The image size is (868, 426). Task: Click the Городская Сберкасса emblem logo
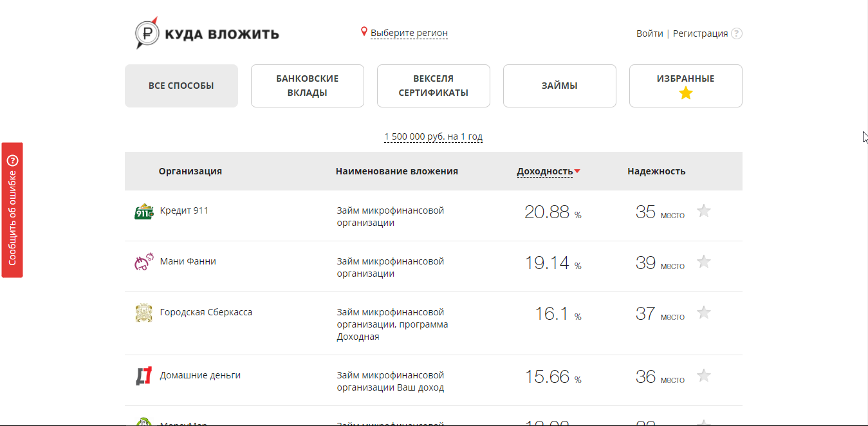[x=143, y=312]
